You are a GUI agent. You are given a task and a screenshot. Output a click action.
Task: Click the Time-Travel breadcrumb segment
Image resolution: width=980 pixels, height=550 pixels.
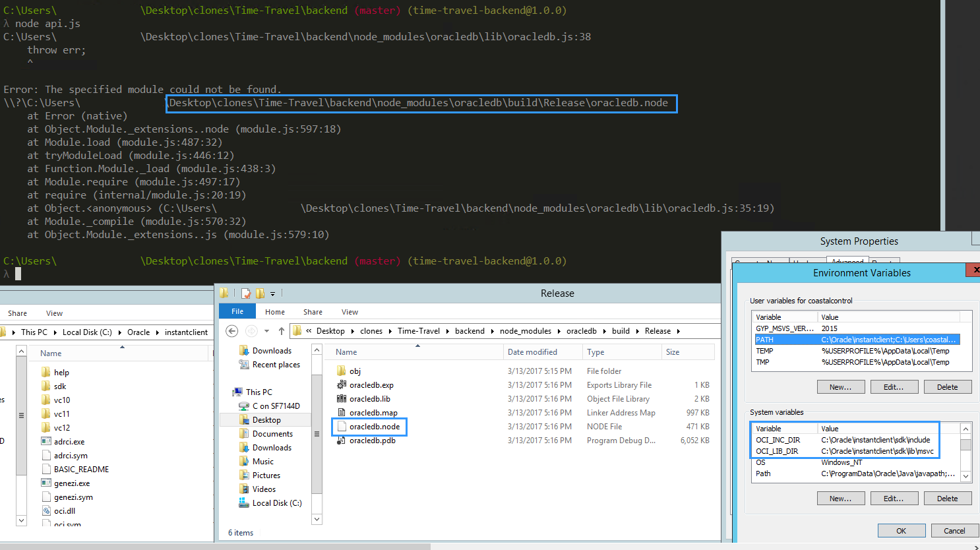click(x=418, y=331)
